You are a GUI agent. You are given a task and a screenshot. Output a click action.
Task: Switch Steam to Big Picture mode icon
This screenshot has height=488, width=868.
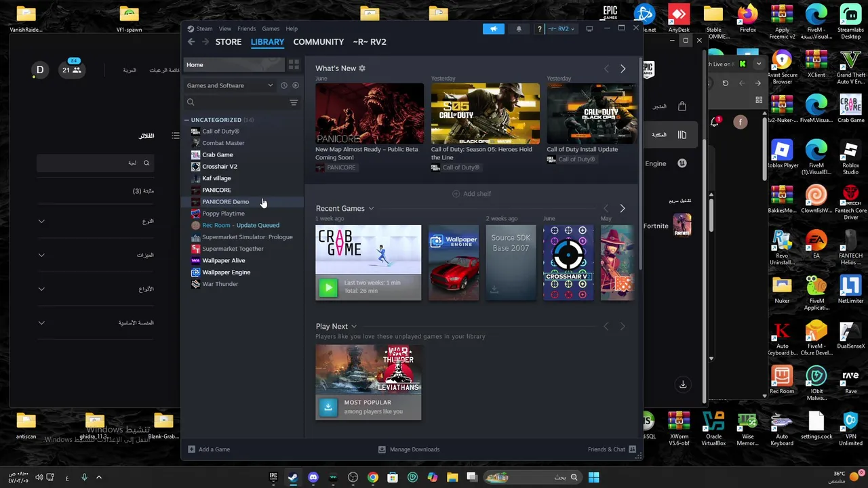(589, 28)
